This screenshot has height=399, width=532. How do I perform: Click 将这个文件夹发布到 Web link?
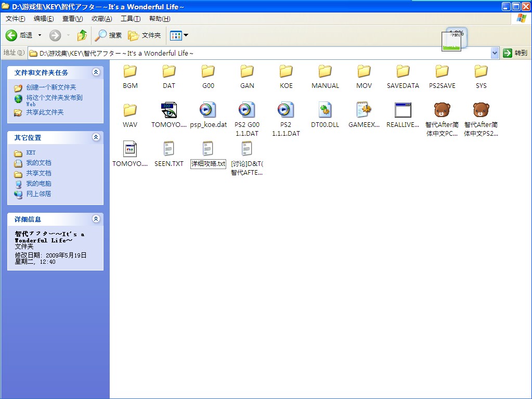pyautogui.click(x=54, y=100)
